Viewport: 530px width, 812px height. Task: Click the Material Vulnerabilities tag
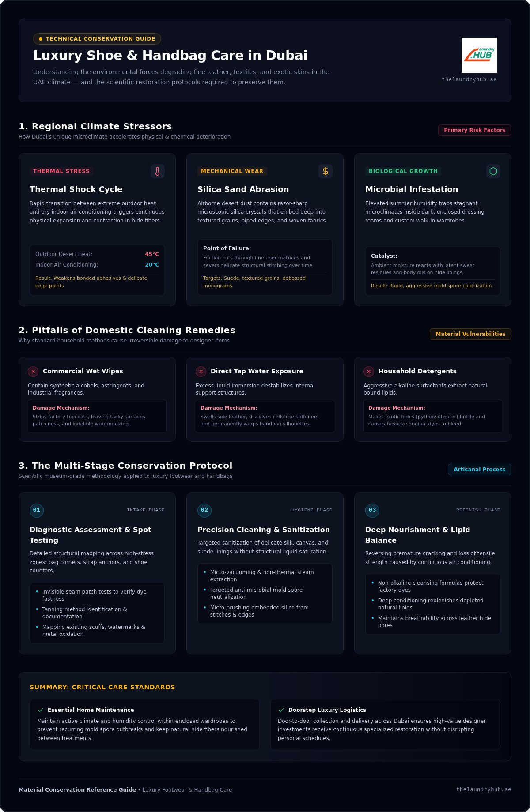[x=470, y=334]
